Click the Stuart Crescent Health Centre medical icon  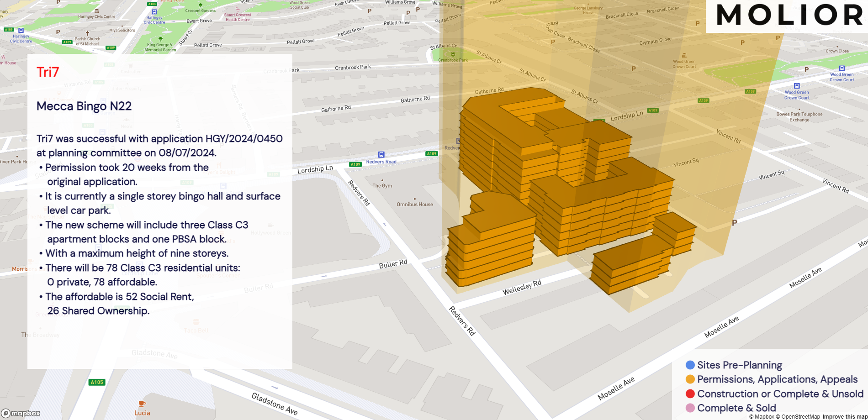pos(238,9)
